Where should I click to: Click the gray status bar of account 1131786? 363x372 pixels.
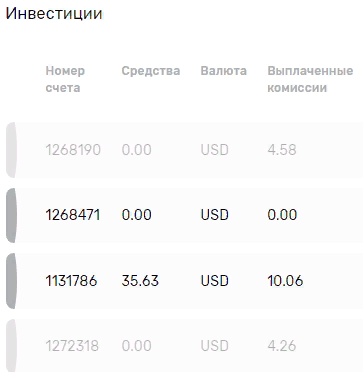coord(11,281)
